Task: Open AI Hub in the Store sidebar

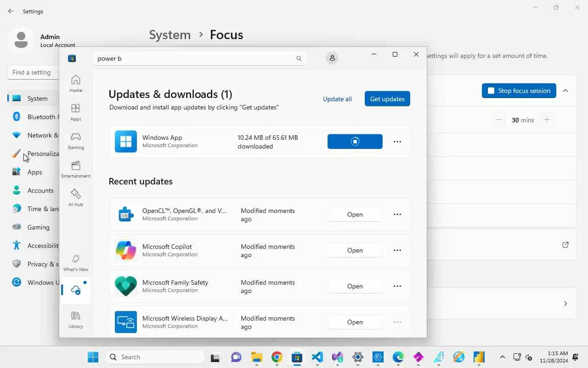Action: [x=76, y=198]
